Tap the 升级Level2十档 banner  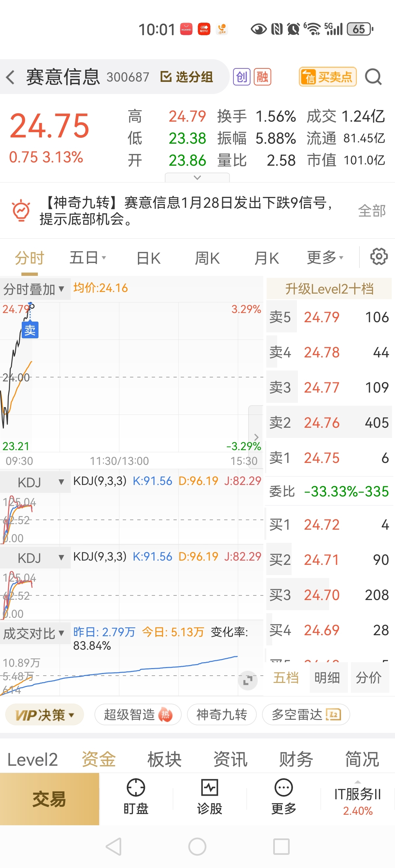[x=329, y=289]
